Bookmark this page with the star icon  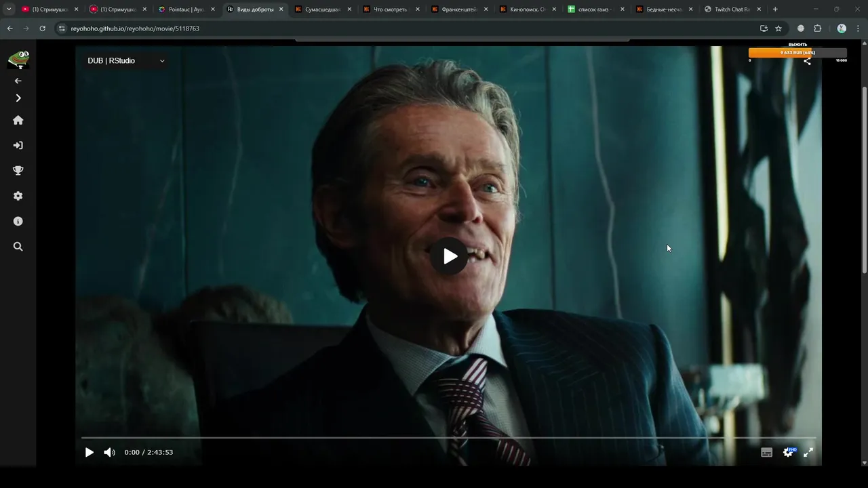[x=778, y=28]
